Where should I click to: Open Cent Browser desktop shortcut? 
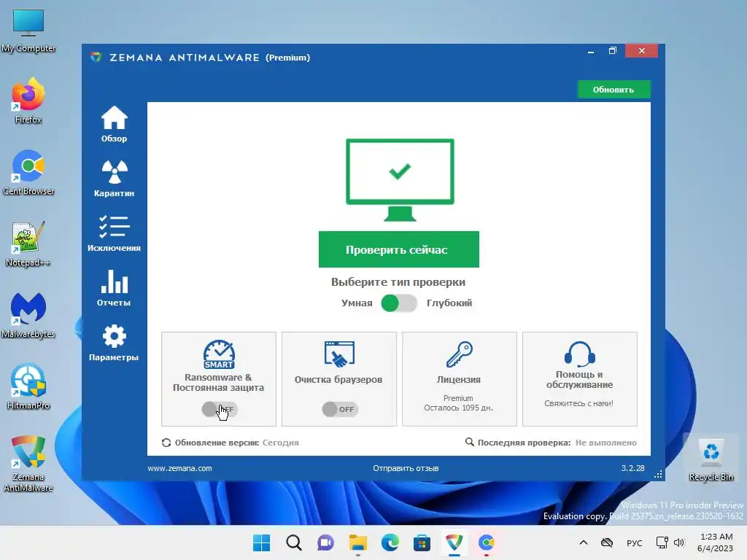click(28, 172)
